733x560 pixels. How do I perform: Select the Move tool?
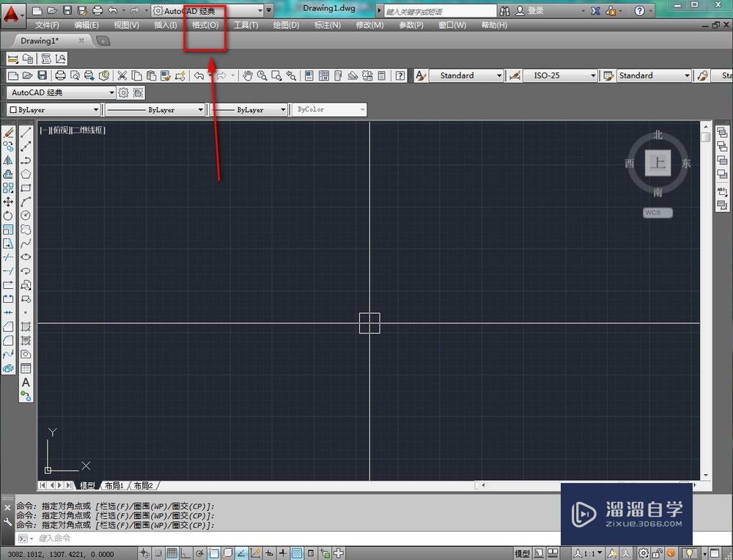(x=8, y=202)
